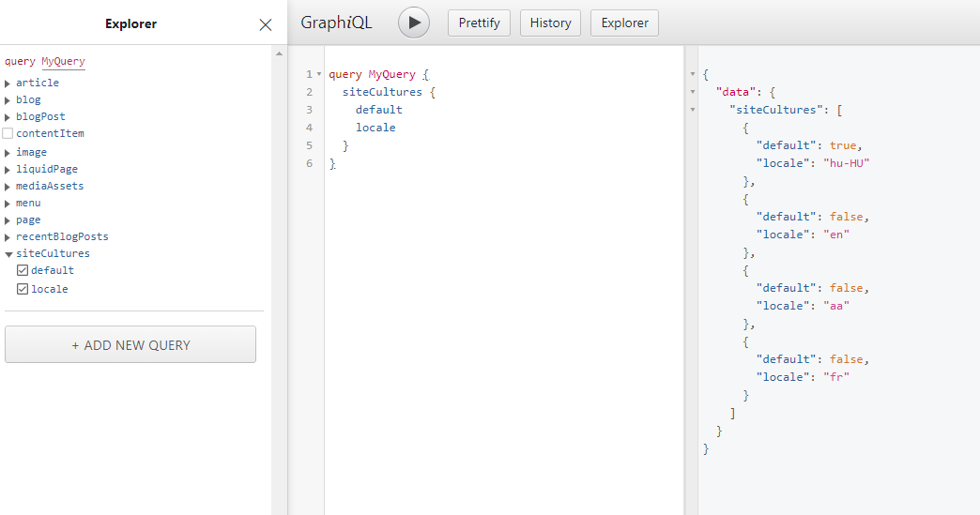
Task: Expand the blogPost field
Action: (8, 116)
